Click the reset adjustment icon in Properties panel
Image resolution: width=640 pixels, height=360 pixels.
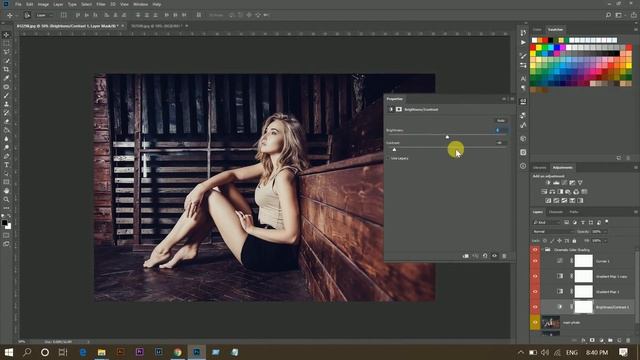(485, 256)
